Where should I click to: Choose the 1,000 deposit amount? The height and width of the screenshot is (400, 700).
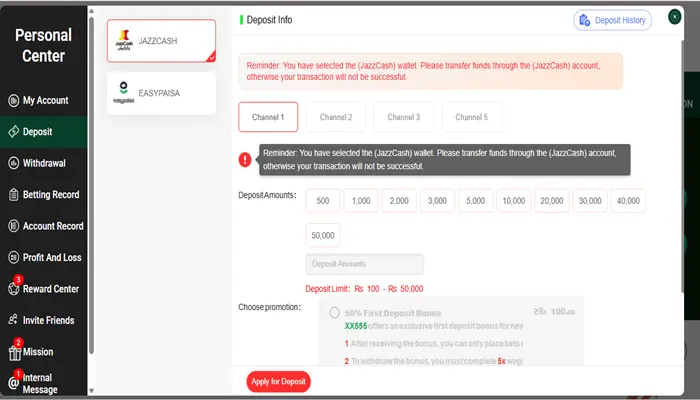coord(361,201)
